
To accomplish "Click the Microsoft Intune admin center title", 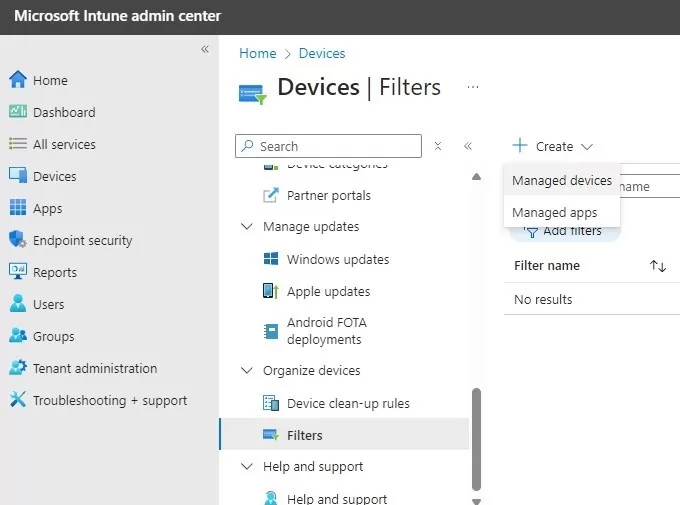I will 117,16.
